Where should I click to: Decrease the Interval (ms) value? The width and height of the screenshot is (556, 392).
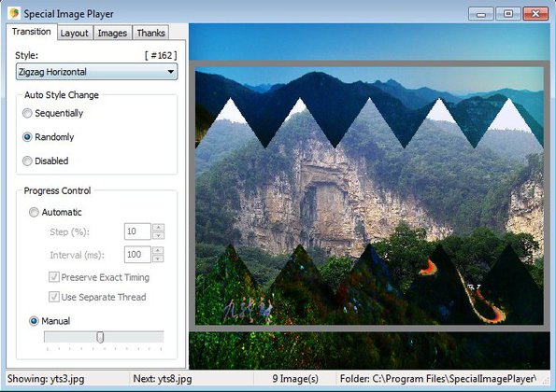tap(158, 259)
